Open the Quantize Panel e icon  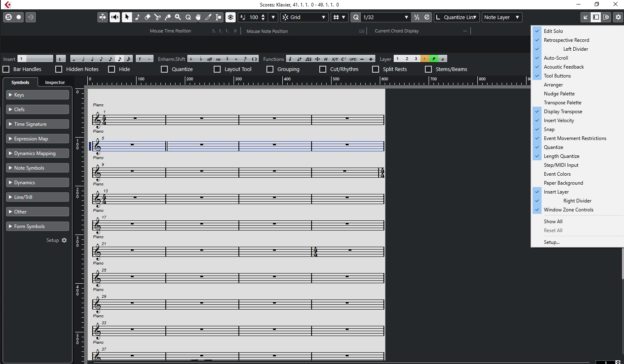pos(427,17)
